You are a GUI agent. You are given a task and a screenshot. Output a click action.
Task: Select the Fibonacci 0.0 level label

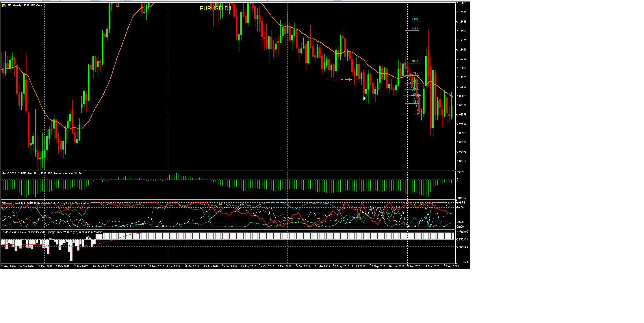tap(416, 114)
